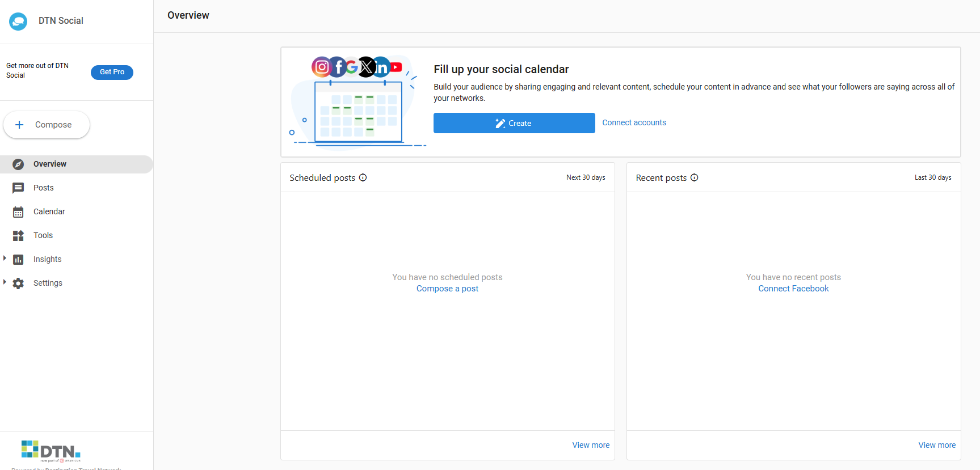Click the 'Recent posts' card title

(661, 178)
